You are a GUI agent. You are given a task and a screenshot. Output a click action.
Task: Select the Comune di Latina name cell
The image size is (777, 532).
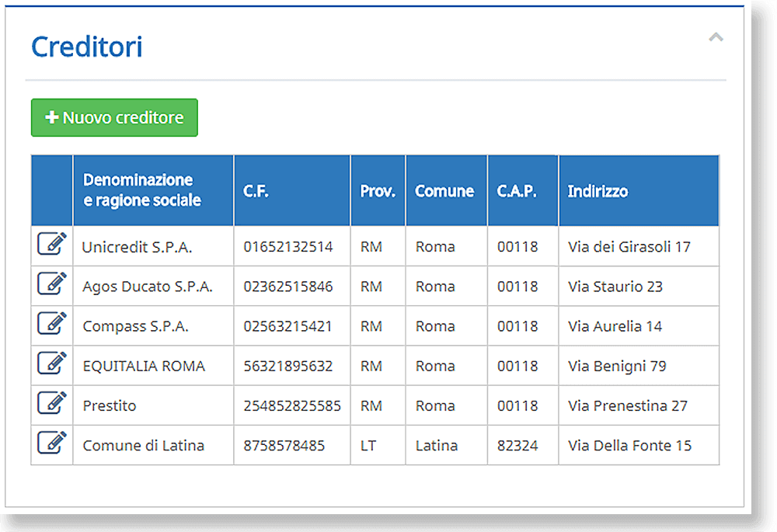[153, 445]
